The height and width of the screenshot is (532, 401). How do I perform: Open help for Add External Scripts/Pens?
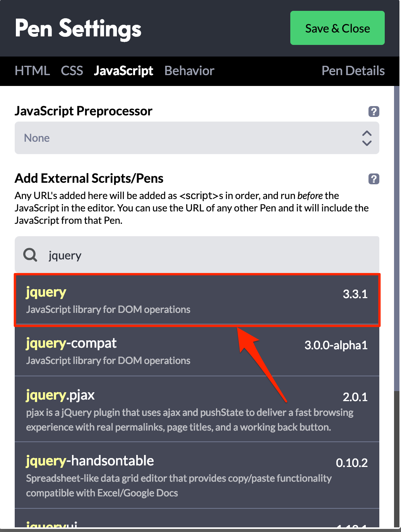[374, 179]
